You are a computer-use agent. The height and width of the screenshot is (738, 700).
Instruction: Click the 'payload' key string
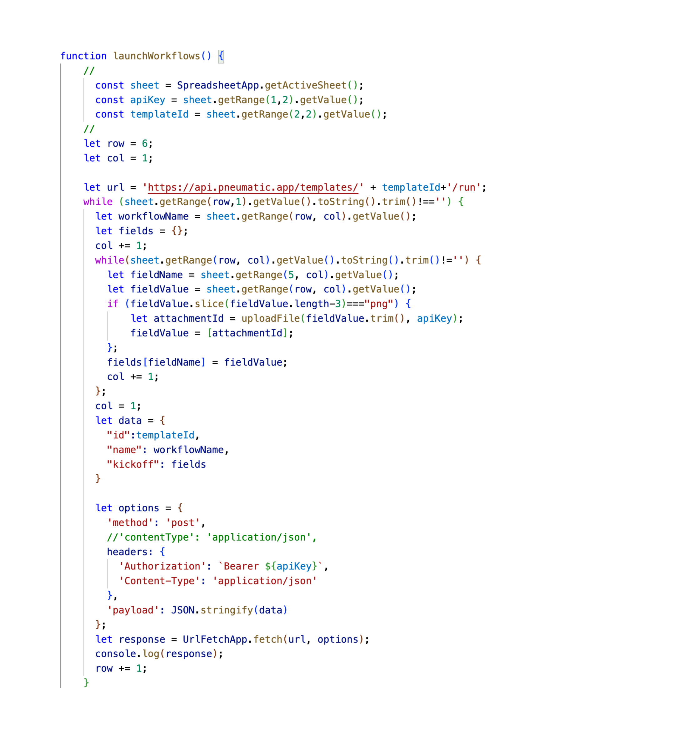pyautogui.click(x=133, y=610)
